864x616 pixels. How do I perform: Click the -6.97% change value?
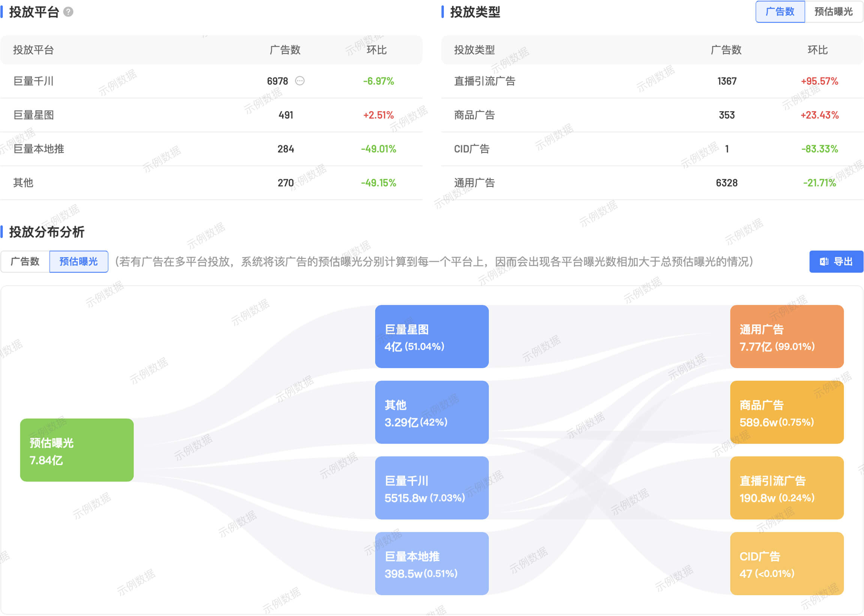378,81
